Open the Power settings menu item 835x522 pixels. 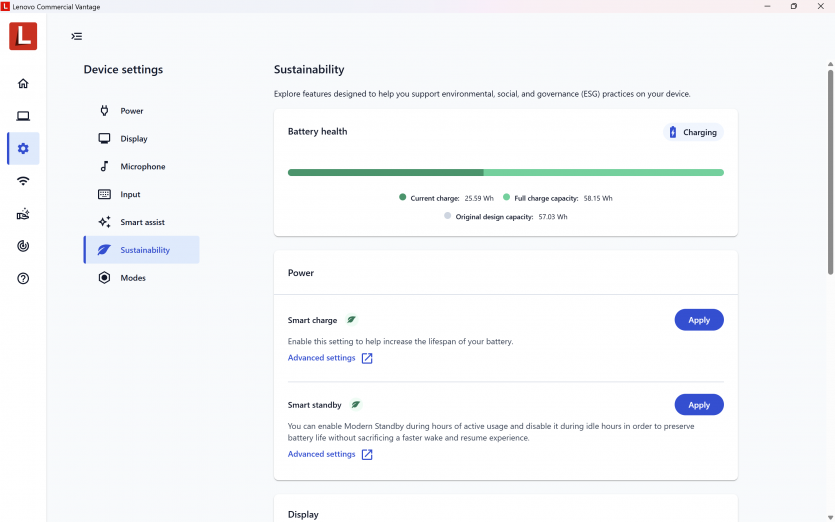click(x=132, y=111)
